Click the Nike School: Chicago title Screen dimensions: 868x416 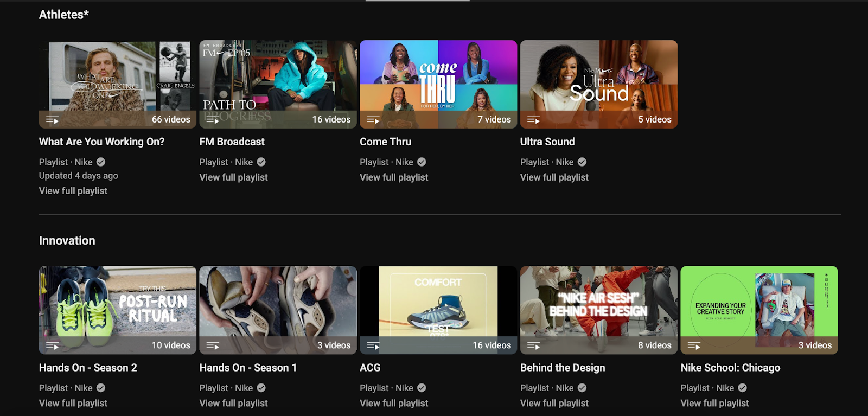click(x=730, y=368)
